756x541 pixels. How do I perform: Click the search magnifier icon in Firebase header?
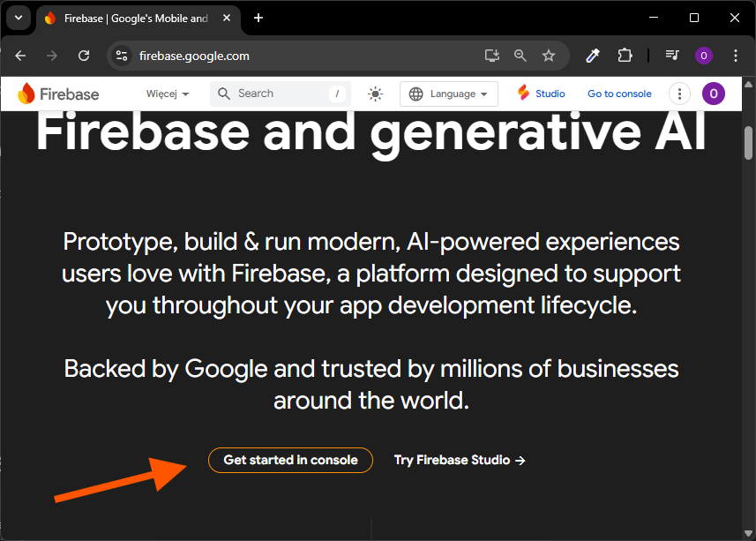pyautogui.click(x=224, y=94)
